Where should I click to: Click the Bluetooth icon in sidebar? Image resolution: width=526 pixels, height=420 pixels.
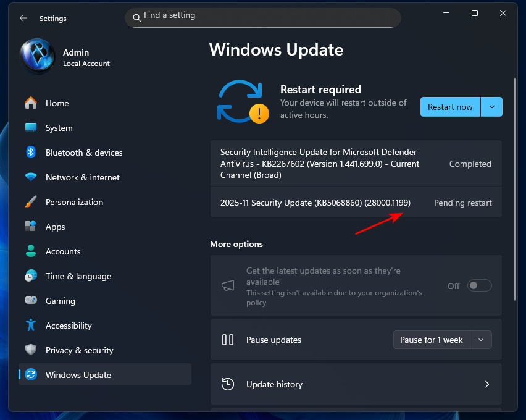tap(31, 153)
